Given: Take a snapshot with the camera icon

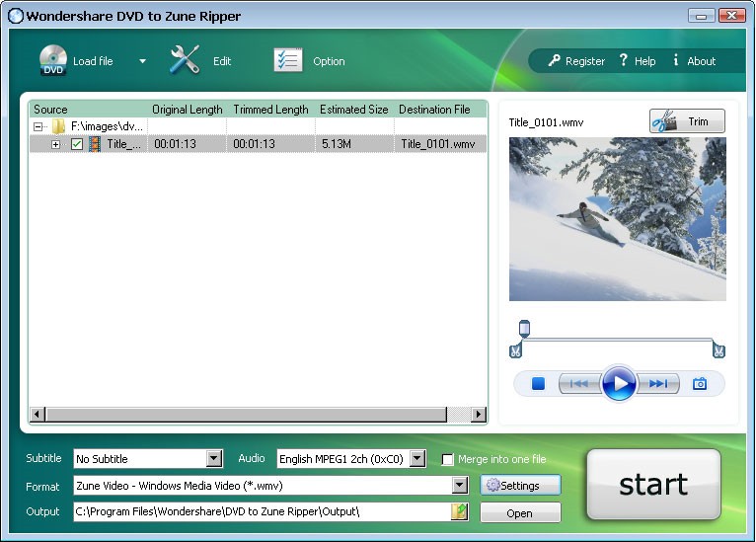Looking at the screenshot, I should tap(700, 384).
